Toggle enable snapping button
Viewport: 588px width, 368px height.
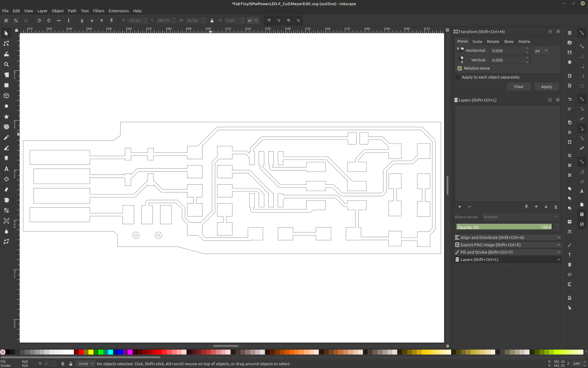point(582,33)
